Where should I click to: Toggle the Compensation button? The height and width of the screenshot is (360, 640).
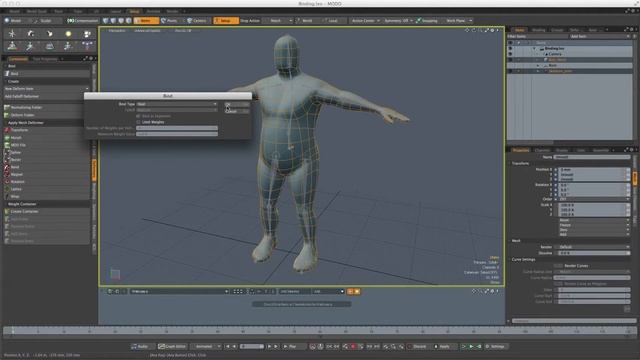(83, 20)
